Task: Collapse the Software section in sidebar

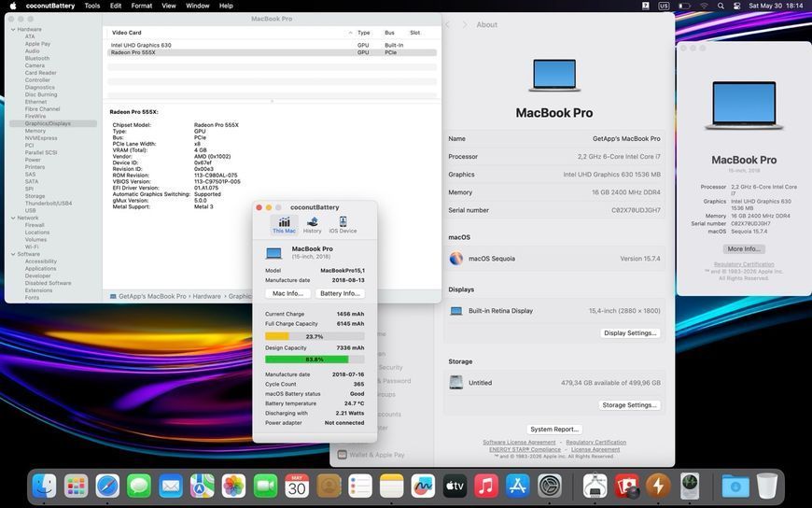Action: [x=13, y=255]
